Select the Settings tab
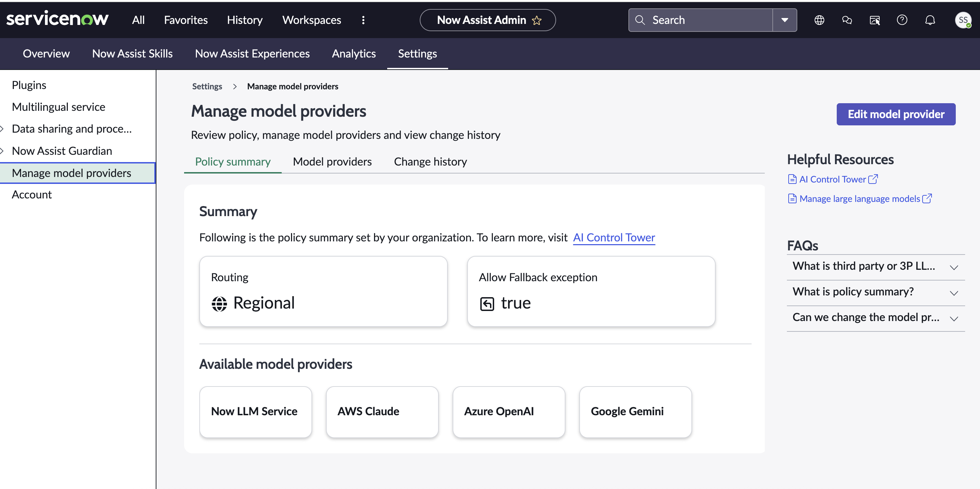980x489 pixels. 417,53
